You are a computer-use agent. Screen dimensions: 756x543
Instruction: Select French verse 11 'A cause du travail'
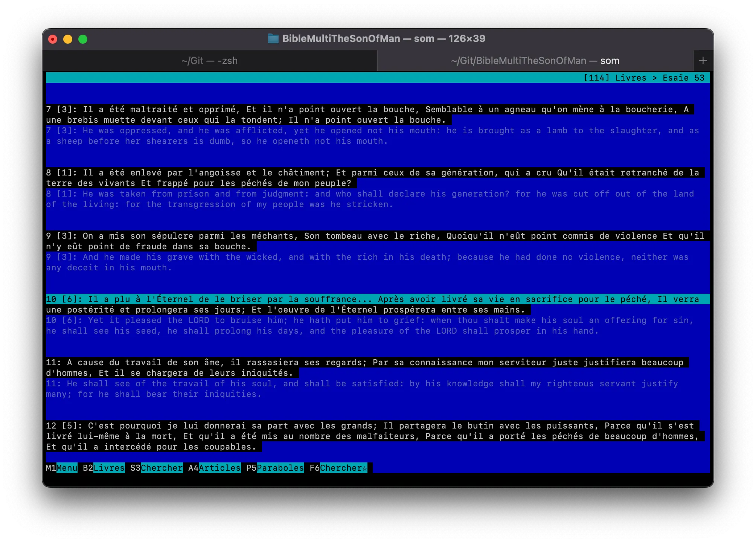(x=367, y=368)
